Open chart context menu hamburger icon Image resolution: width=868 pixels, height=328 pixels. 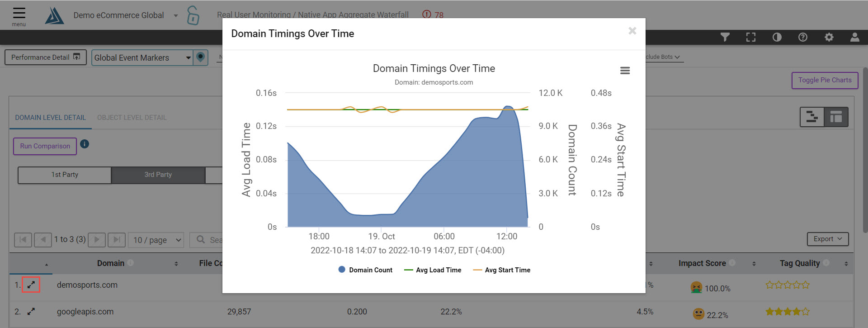click(x=625, y=71)
